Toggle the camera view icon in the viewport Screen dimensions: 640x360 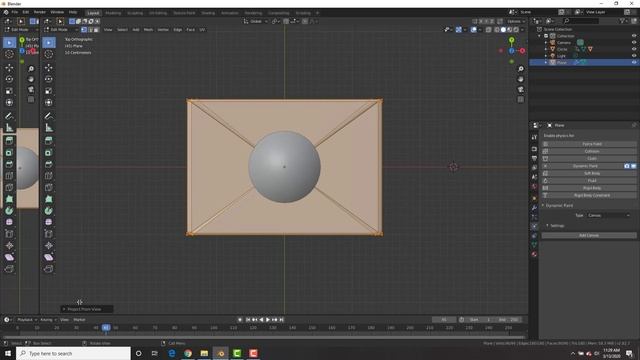(x=520, y=89)
